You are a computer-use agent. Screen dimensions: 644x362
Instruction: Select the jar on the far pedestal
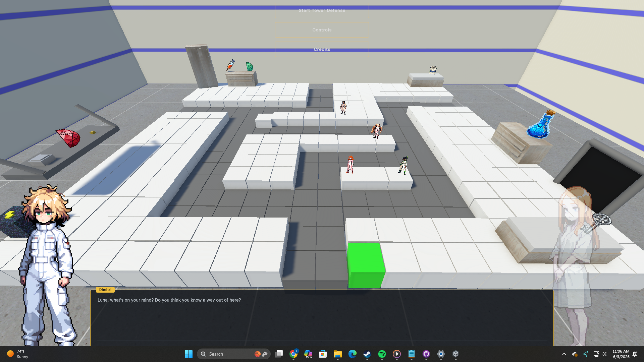pos(433,70)
